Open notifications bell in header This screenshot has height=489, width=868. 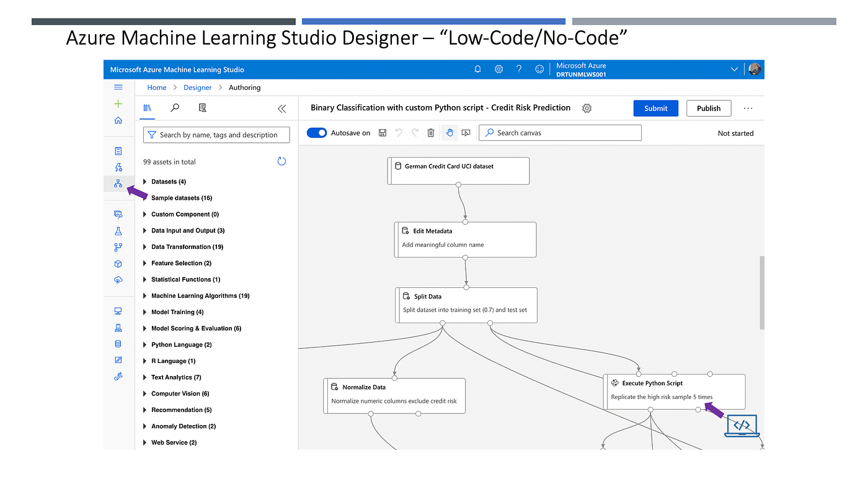pyautogui.click(x=478, y=70)
